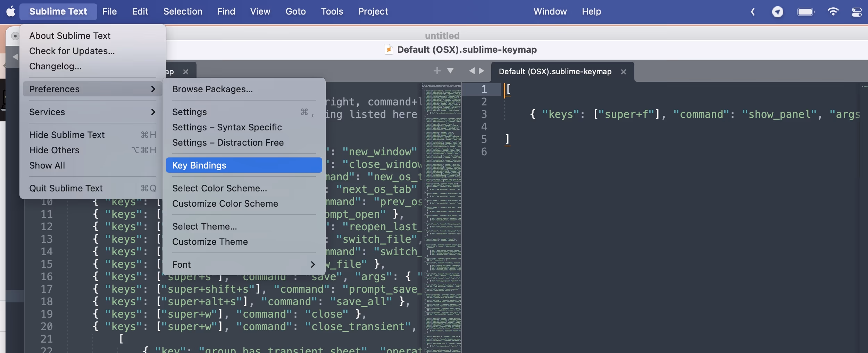Screen dimensions: 868x353
Task: Click the Sublime Text app menu
Action: (58, 11)
